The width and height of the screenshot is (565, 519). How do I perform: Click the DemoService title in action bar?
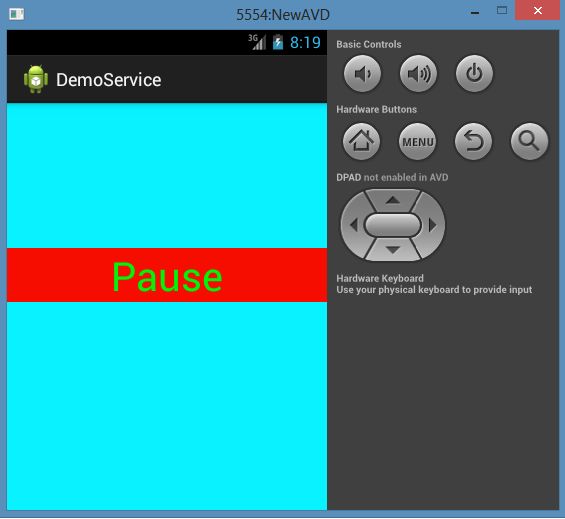[108, 80]
